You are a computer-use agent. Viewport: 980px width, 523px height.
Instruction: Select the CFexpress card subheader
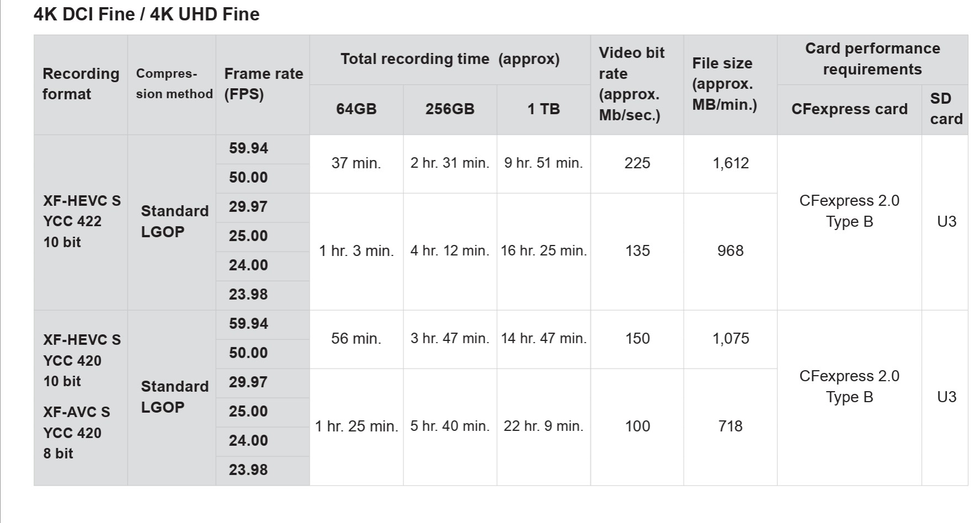tap(849, 109)
